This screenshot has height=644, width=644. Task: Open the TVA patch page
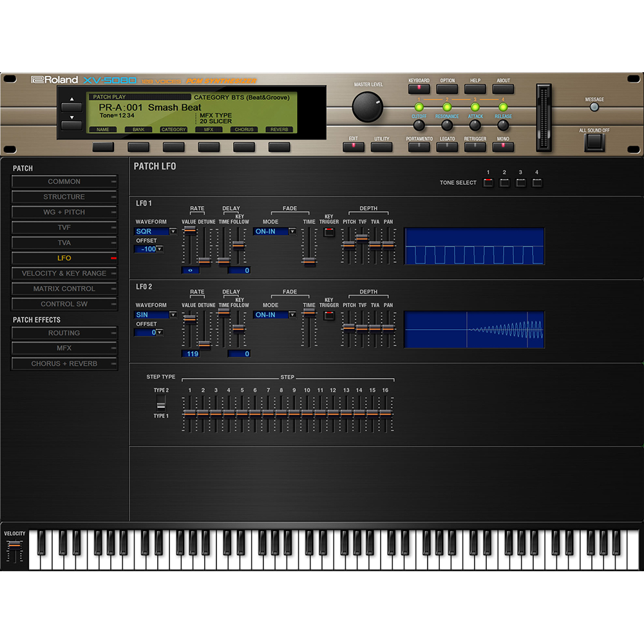coord(64,243)
